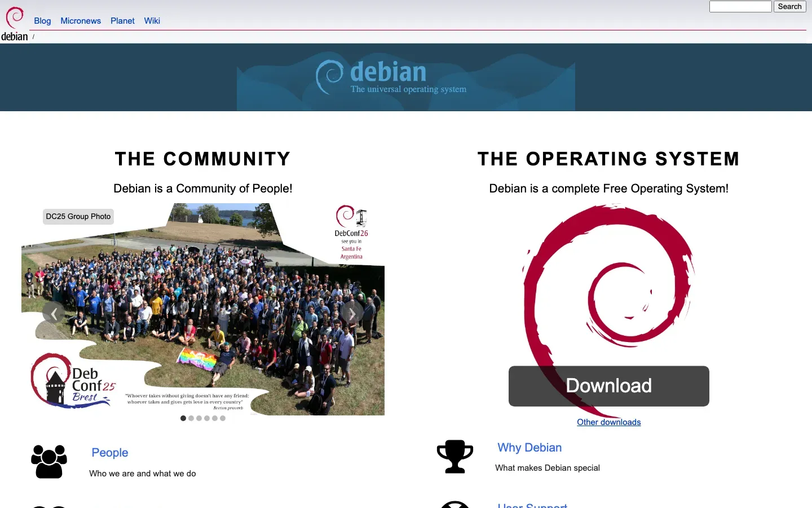The width and height of the screenshot is (812, 508).
Task: Click the People group icon
Action: click(49, 462)
